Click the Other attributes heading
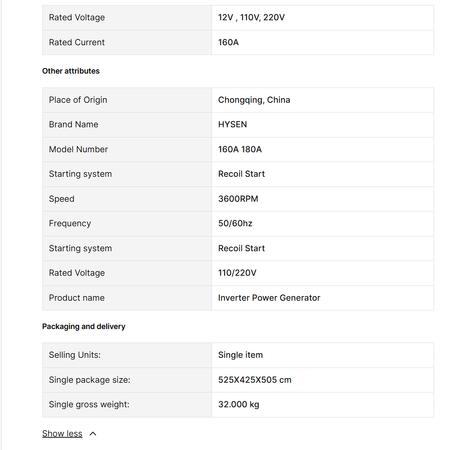This screenshot has height=450, width=476. [71, 71]
